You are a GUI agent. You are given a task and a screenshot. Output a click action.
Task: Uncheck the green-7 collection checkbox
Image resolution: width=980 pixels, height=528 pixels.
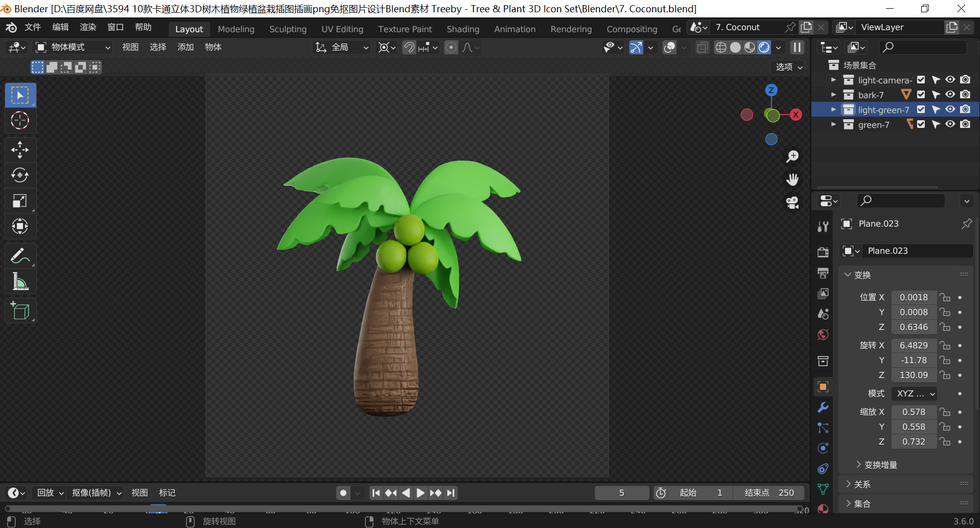point(921,124)
